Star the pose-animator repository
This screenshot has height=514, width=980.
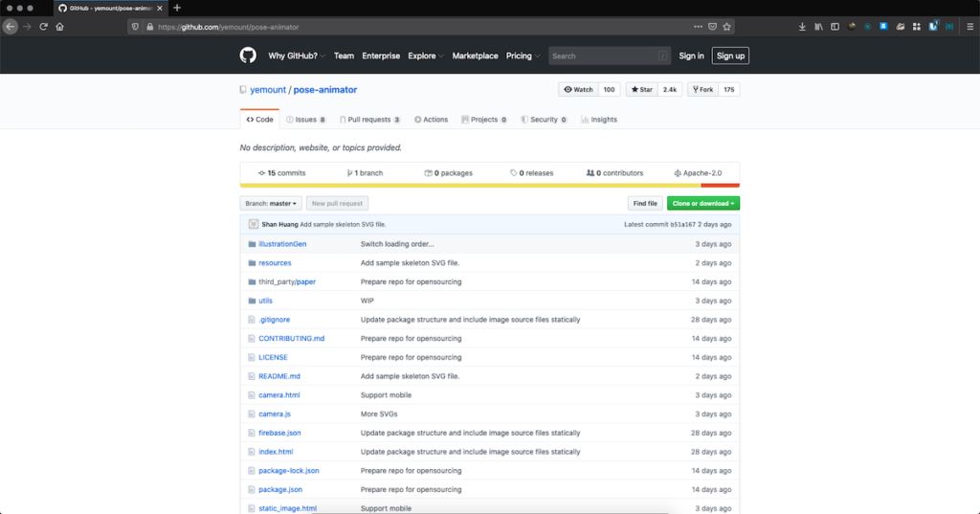click(641, 89)
